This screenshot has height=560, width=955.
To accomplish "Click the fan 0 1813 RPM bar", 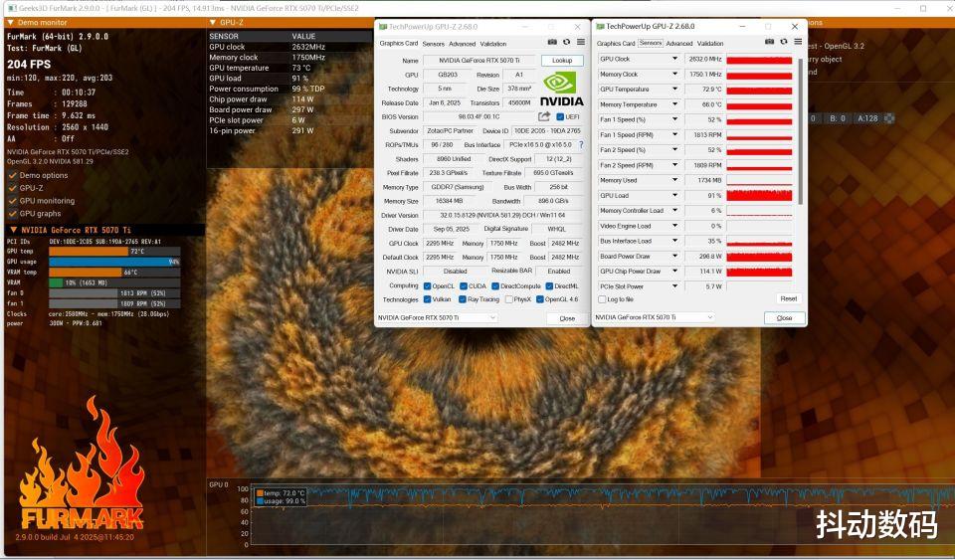I will [114, 292].
